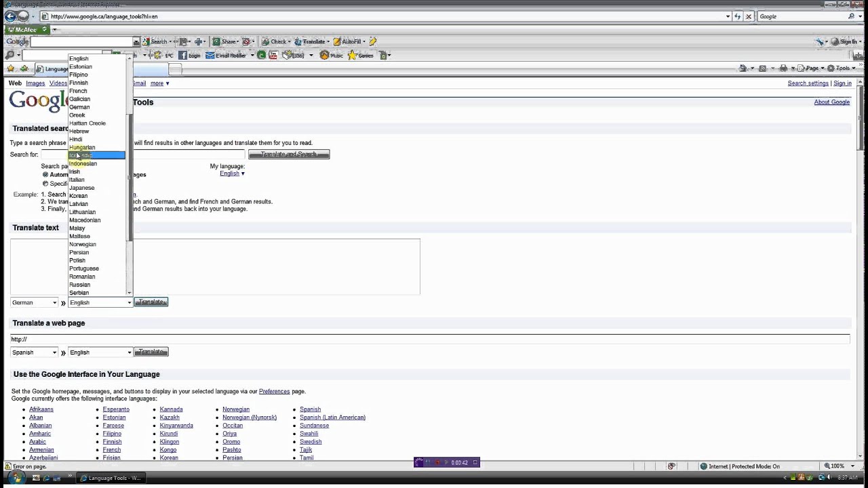Click the Images link in Google nav
The width and height of the screenshot is (868, 488).
point(35,83)
